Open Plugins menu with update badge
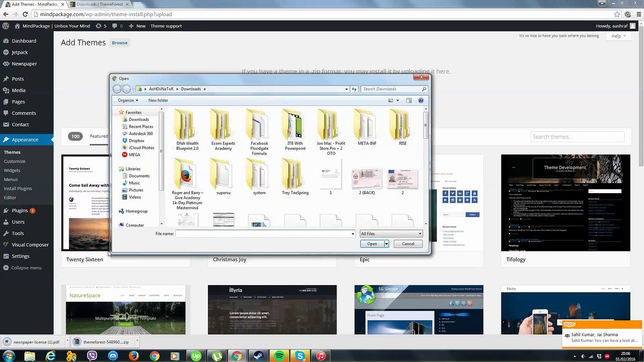Viewport: 644px width, 362px height. point(27,211)
